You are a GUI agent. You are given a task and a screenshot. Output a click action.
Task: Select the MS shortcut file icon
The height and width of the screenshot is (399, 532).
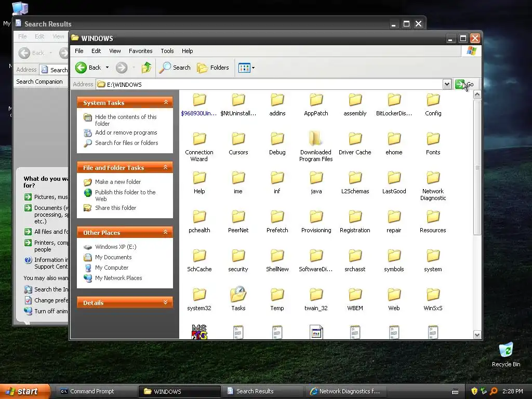pyautogui.click(x=199, y=332)
